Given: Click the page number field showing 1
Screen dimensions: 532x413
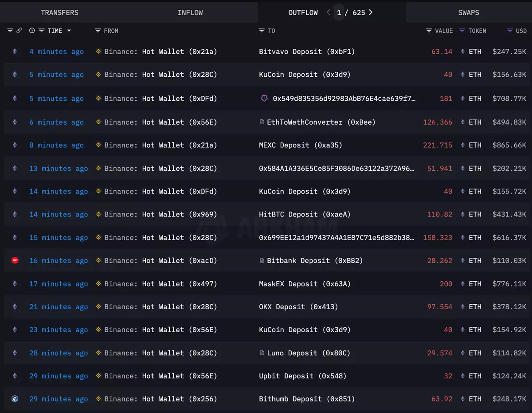Looking at the screenshot, I should click(x=339, y=12).
